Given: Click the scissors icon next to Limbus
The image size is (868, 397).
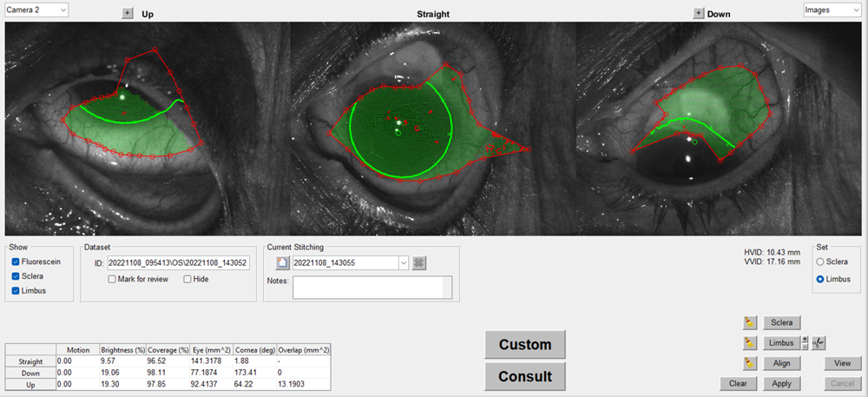Looking at the screenshot, I should tap(819, 343).
